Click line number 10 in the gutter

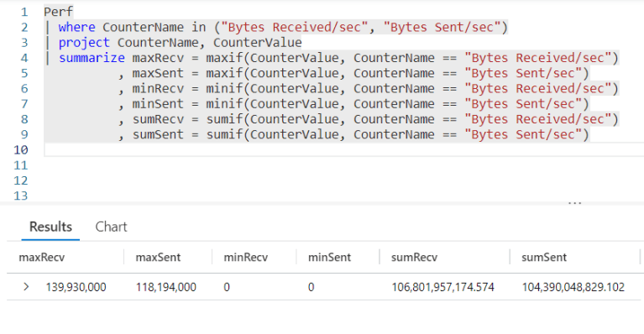(20, 149)
